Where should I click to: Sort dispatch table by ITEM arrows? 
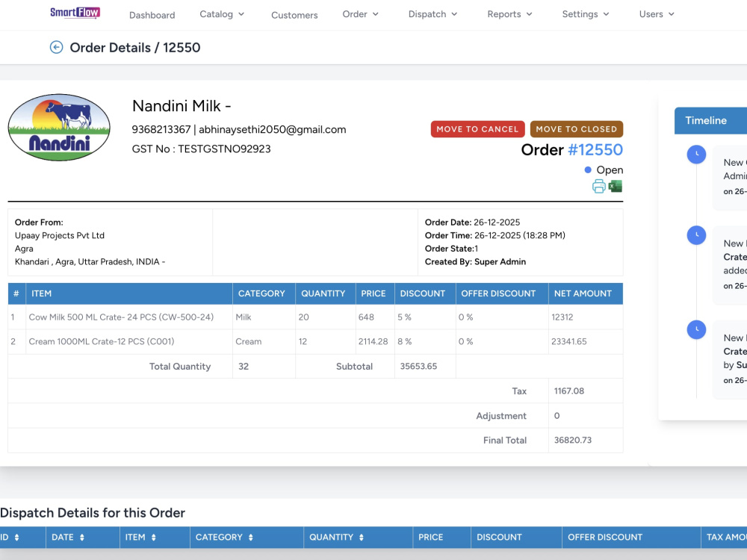coord(153,537)
